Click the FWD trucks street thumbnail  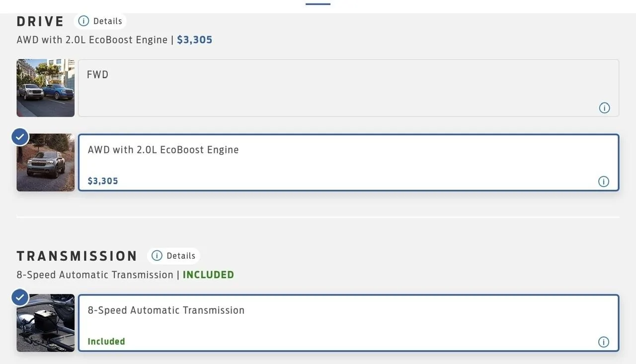pyautogui.click(x=46, y=88)
